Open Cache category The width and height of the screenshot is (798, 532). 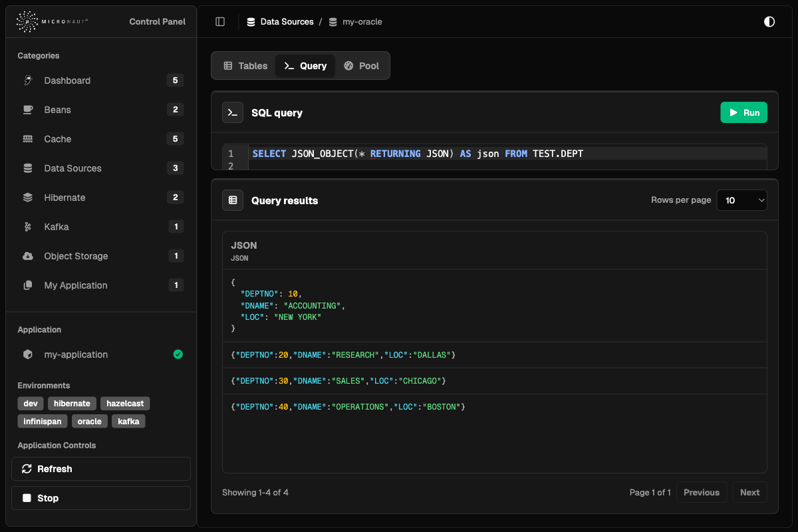(101, 139)
